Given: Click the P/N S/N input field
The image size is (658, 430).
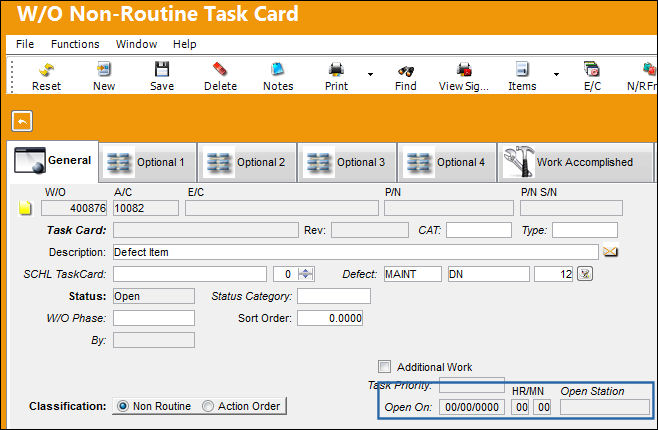Looking at the screenshot, I should pyautogui.click(x=571, y=208).
